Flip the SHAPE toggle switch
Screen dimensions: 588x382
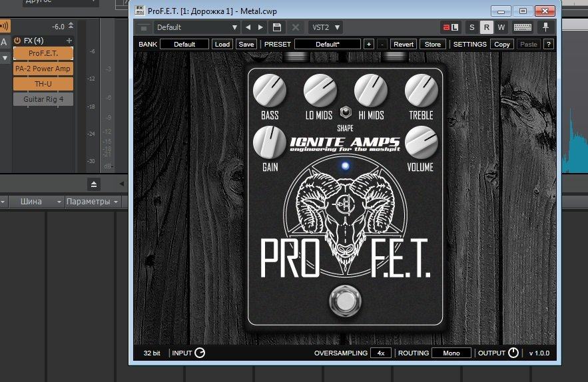pos(345,112)
